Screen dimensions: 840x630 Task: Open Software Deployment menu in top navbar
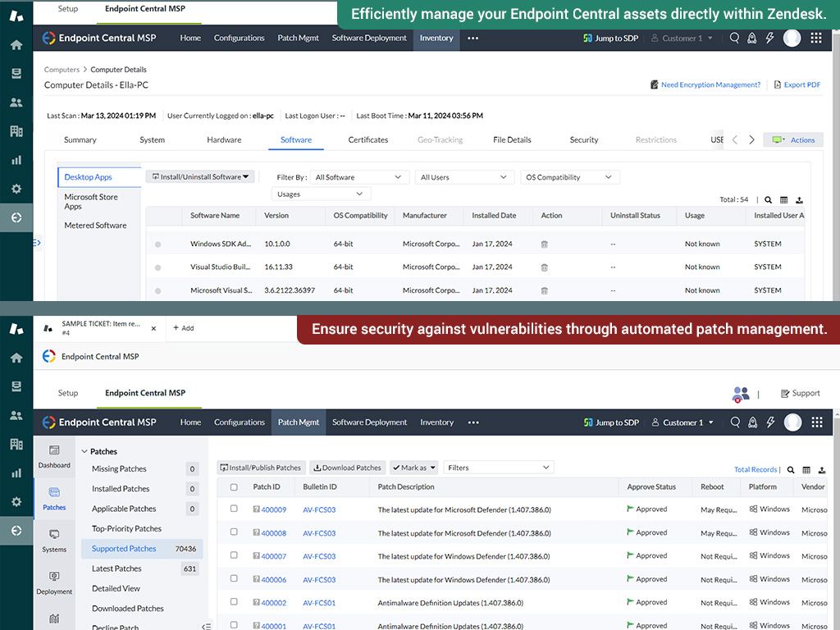369,38
